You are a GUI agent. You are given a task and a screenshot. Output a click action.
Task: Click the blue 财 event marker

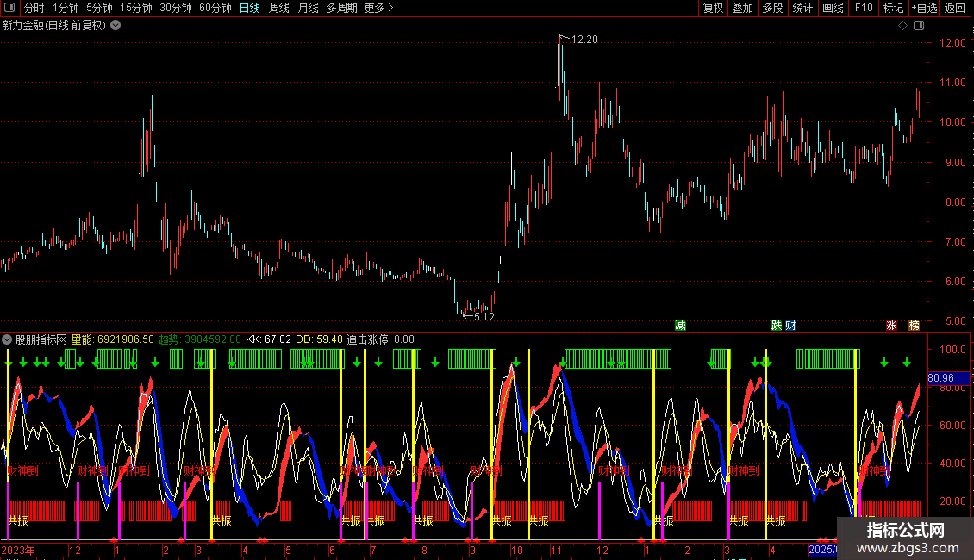coord(790,326)
